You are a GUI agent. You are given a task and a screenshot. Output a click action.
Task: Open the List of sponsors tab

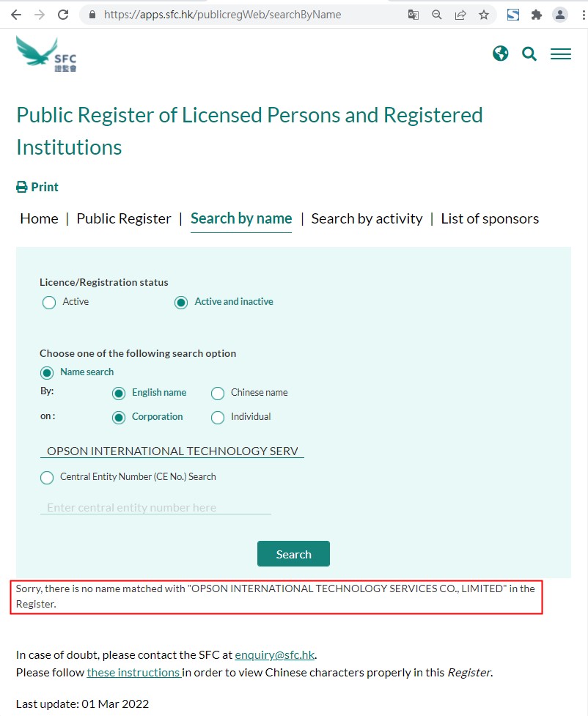[x=490, y=218]
